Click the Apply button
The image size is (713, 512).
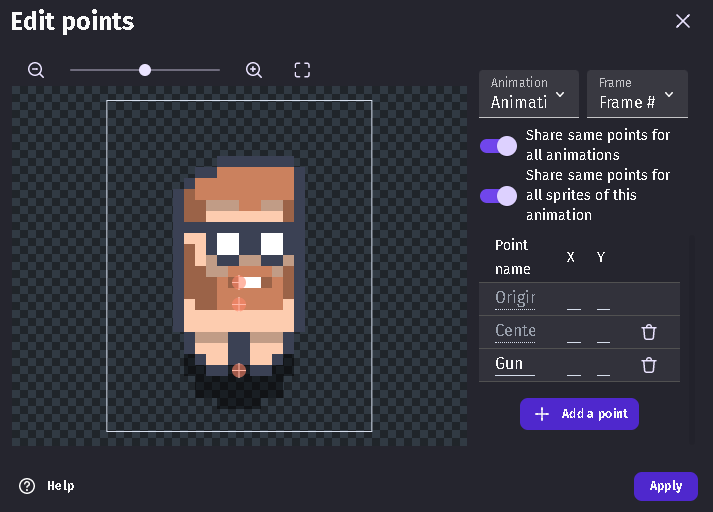[x=665, y=486]
